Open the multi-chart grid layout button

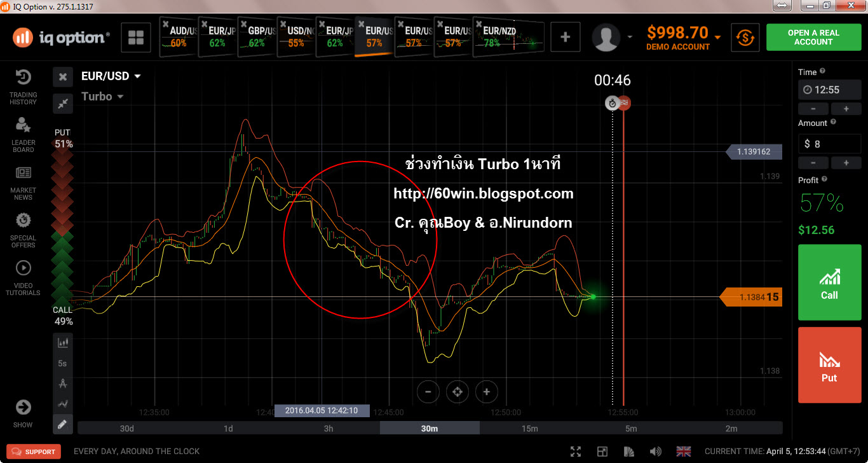(x=136, y=38)
